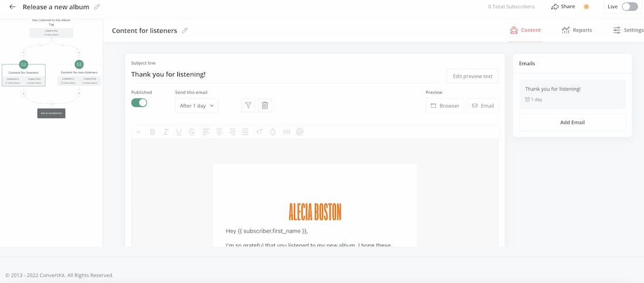
Task: Apply underline formatting
Action: click(179, 132)
